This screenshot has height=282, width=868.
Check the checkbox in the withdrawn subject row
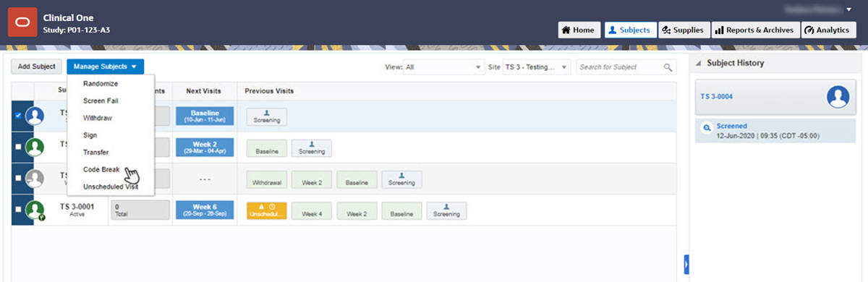(x=18, y=179)
